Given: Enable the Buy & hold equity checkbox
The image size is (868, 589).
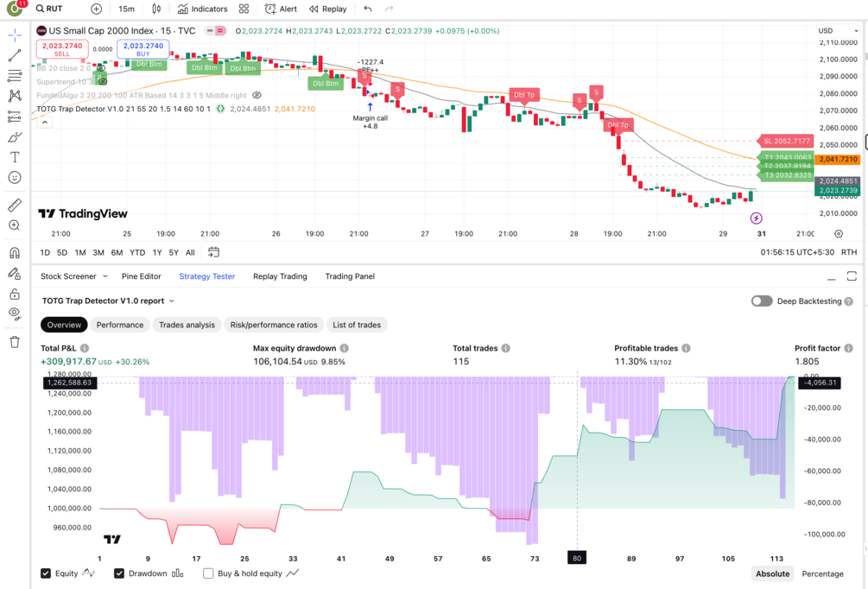Looking at the screenshot, I should pyautogui.click(x=208, y=573).
